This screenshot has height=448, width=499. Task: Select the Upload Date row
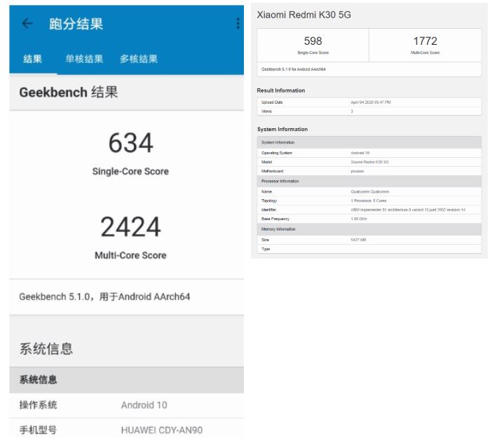[369, 102]
